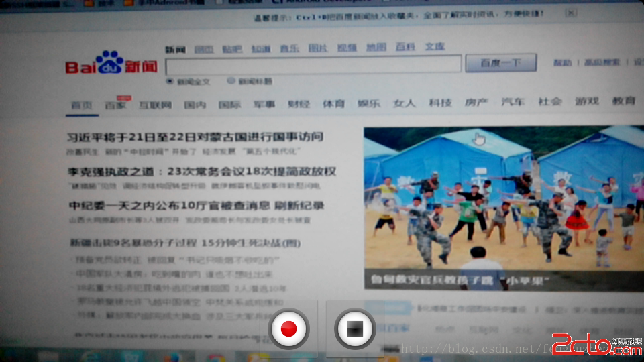The image size is (644, 362).
Task: Close the tip bar with the X
Action: point(570,13)
